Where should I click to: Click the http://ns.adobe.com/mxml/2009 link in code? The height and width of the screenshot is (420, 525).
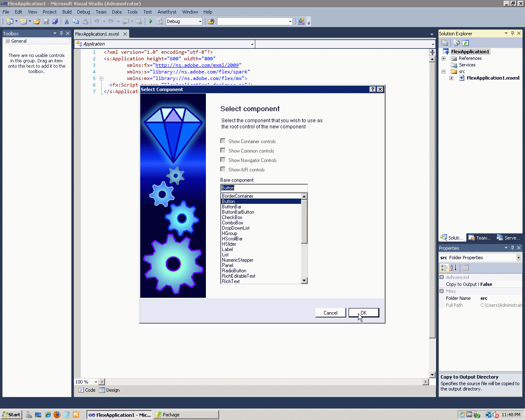197,65
